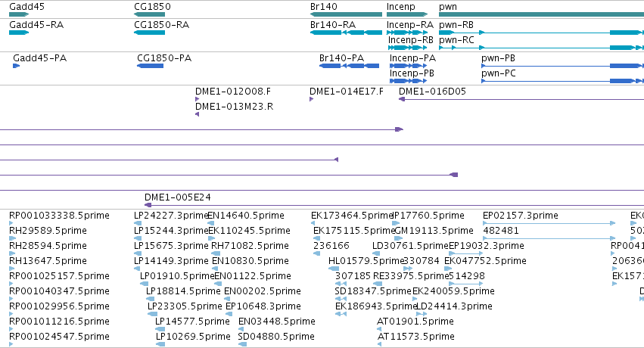Click EST HL01579.5prime
This screenshot has height=348, width=644.
pyautogui.click(x=334, y=269)
